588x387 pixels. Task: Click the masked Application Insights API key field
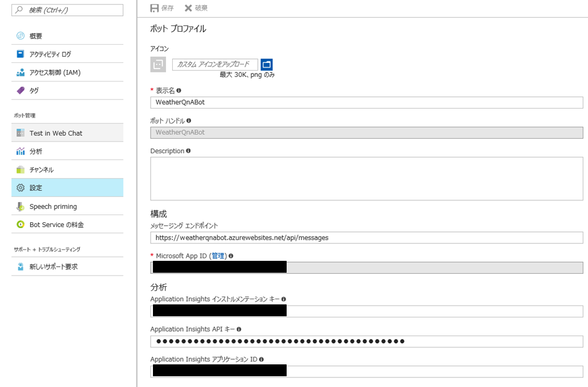coord(367,341)
